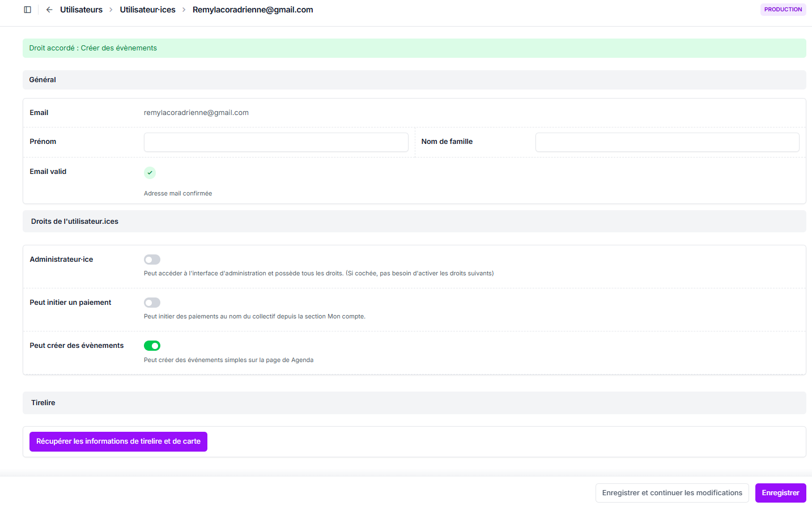812x506 pixels.
Task: Focus the Prénom input field
Action: (276, 142)
